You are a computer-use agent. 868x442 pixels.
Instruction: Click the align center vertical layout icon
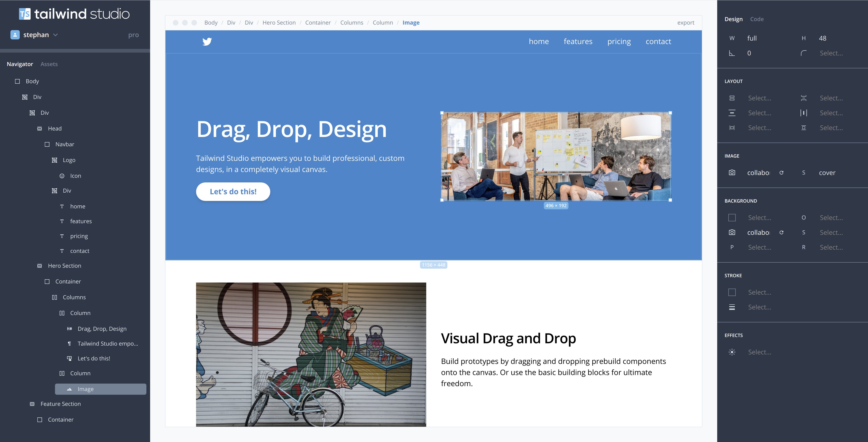804,127
